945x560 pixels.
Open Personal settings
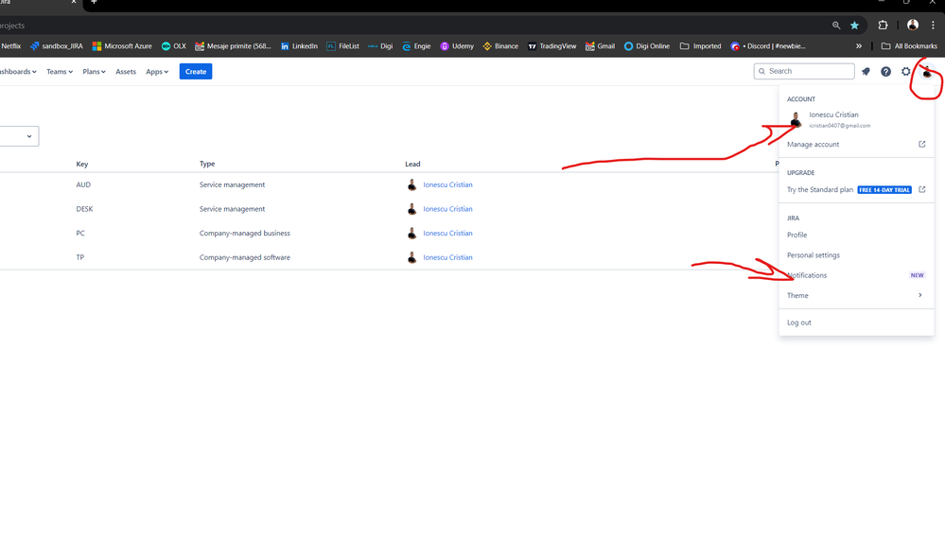(856, 255)
